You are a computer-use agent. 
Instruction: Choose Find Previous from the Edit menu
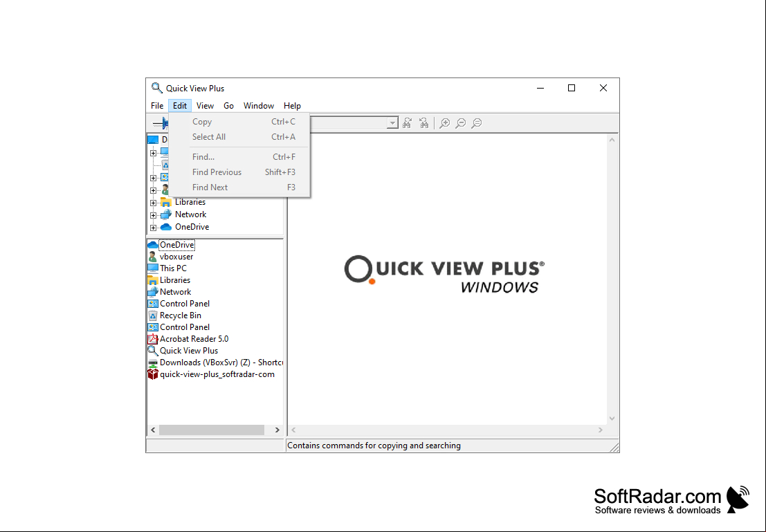coord(239,172)
